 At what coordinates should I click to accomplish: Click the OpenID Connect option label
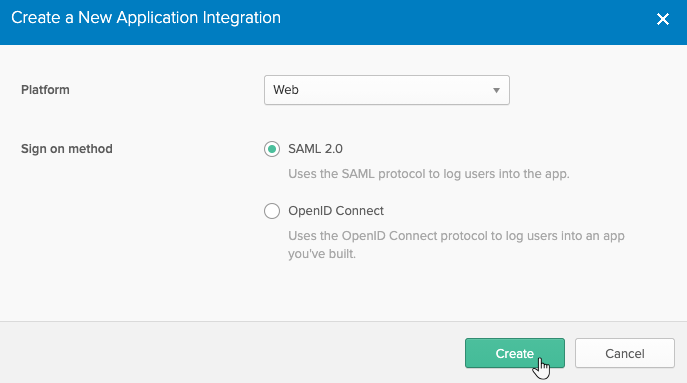tap(336, 211)
